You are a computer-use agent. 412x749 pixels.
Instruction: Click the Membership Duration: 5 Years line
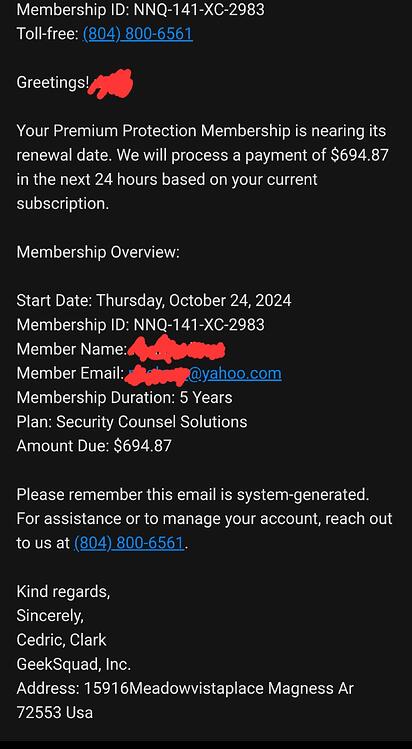[x=125, y=397]
